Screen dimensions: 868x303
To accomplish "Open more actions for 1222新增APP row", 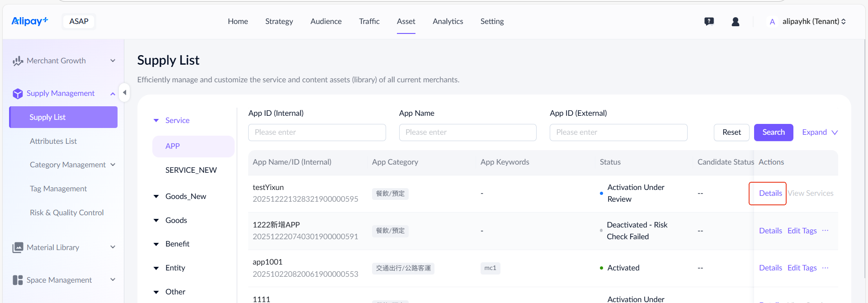I will pos(826,231).
